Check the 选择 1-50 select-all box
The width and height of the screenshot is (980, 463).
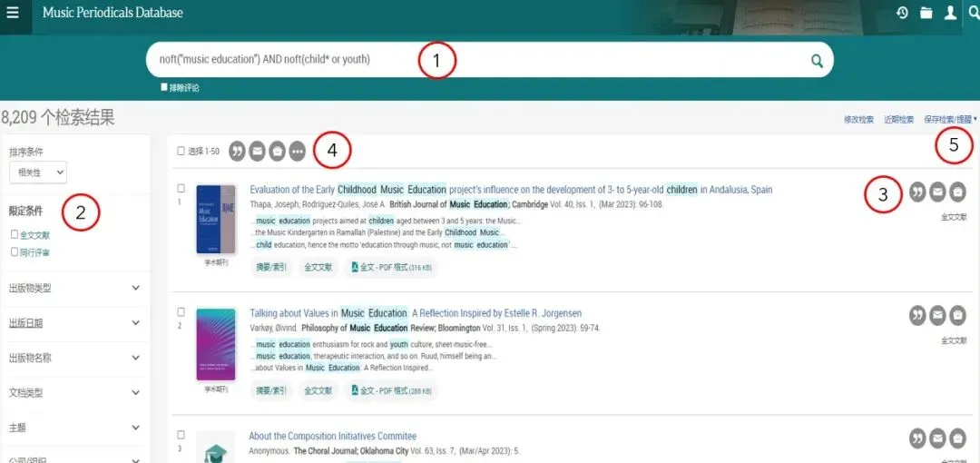click(181, 151)
